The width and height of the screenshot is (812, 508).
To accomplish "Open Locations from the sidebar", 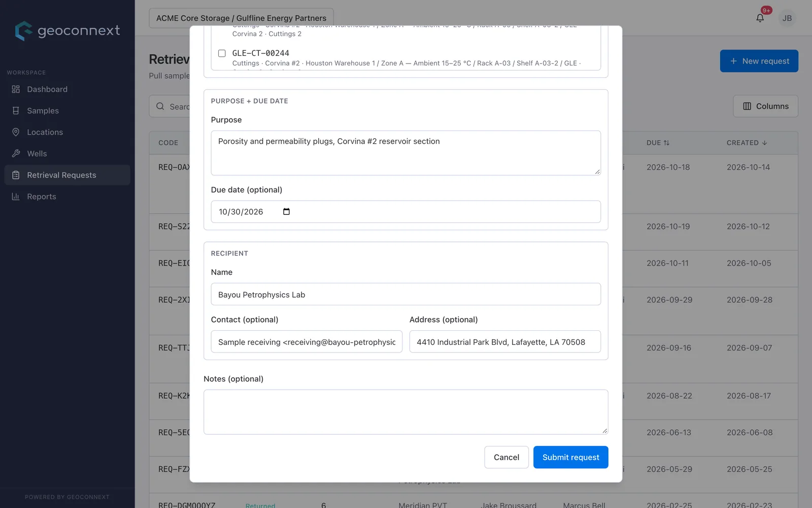I will 67,132.
